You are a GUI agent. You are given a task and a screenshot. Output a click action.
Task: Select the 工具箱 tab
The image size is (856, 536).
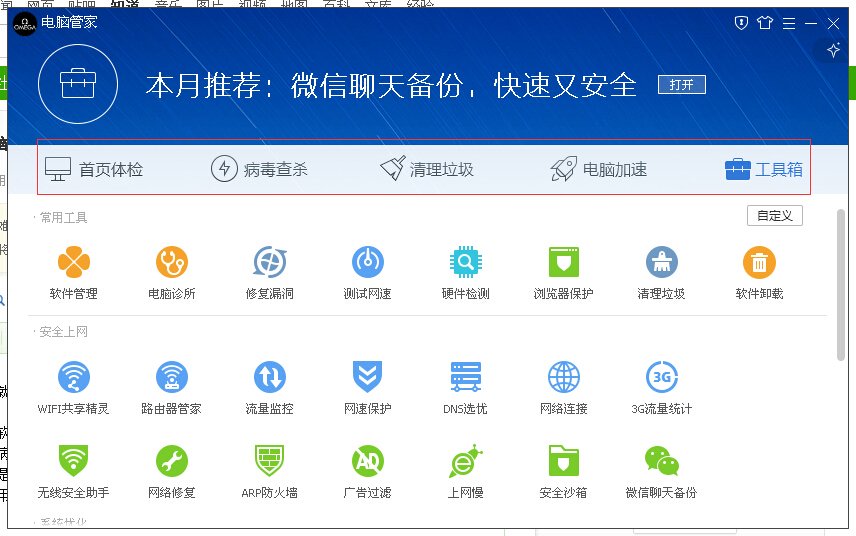[x=764, y=169]
